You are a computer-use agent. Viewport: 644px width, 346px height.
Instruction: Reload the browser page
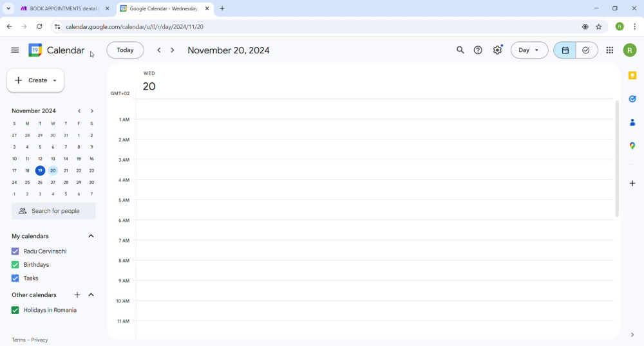[39, 26]
